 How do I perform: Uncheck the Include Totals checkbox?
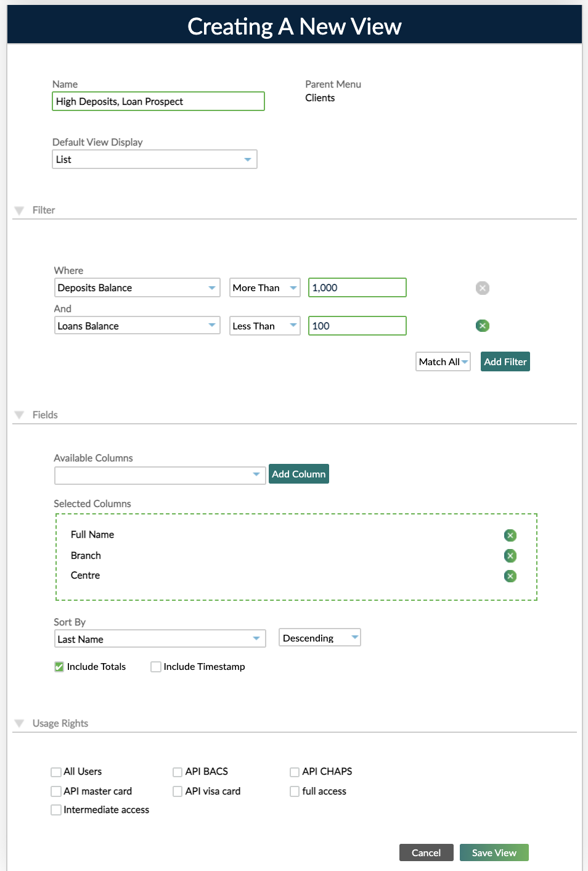tap(59, 666)
